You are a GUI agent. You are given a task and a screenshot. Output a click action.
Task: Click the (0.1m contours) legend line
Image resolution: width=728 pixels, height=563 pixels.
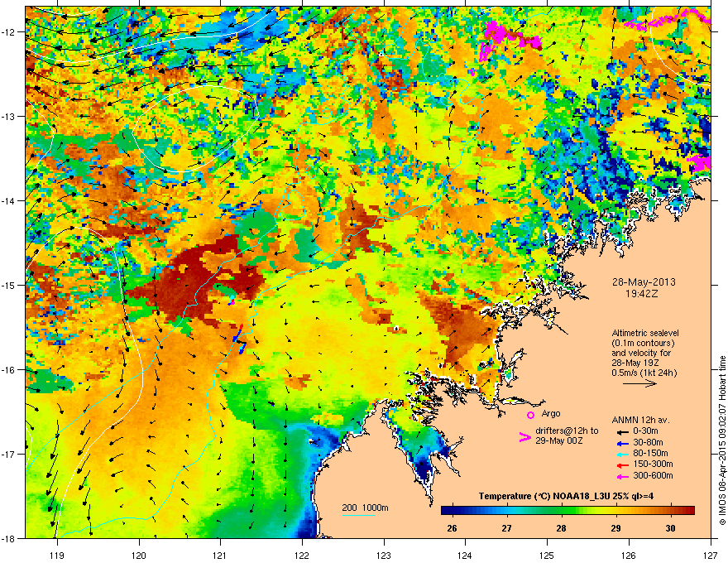tap(643, 344)
